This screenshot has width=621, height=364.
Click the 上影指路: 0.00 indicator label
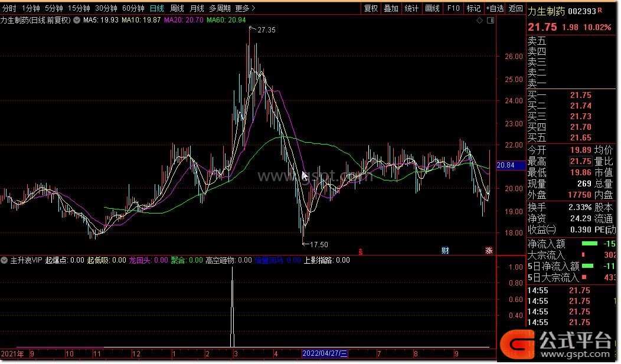pos(327,260)
